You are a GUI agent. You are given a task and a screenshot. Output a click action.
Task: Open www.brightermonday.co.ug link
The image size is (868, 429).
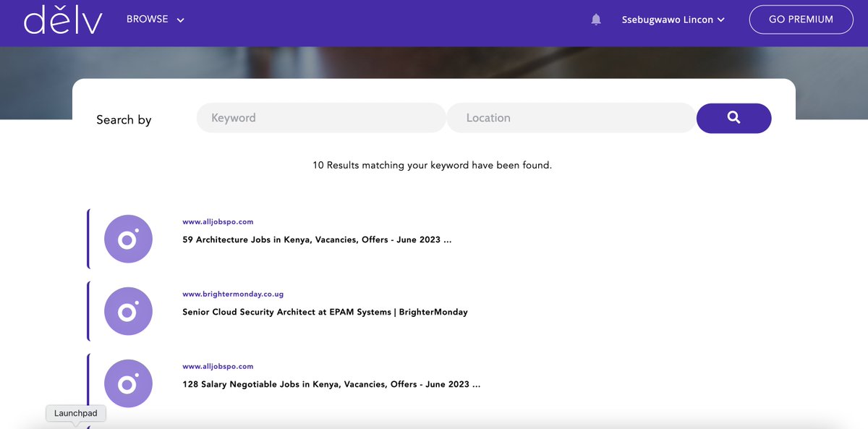[x=233, y=294]
